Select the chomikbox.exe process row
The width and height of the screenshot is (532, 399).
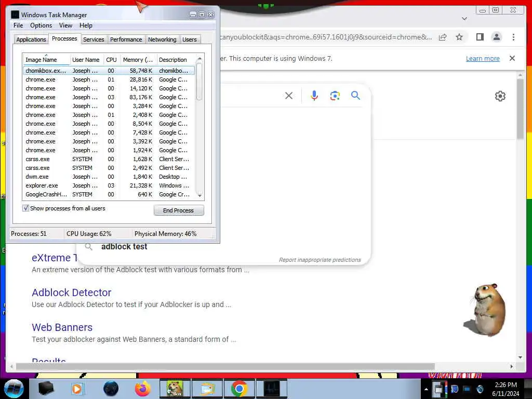109,71
